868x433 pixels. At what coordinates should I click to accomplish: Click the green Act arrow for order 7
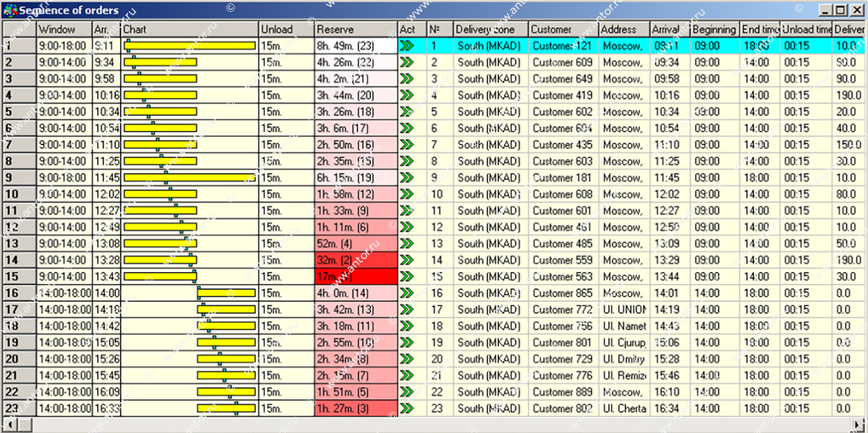[407, 145]
